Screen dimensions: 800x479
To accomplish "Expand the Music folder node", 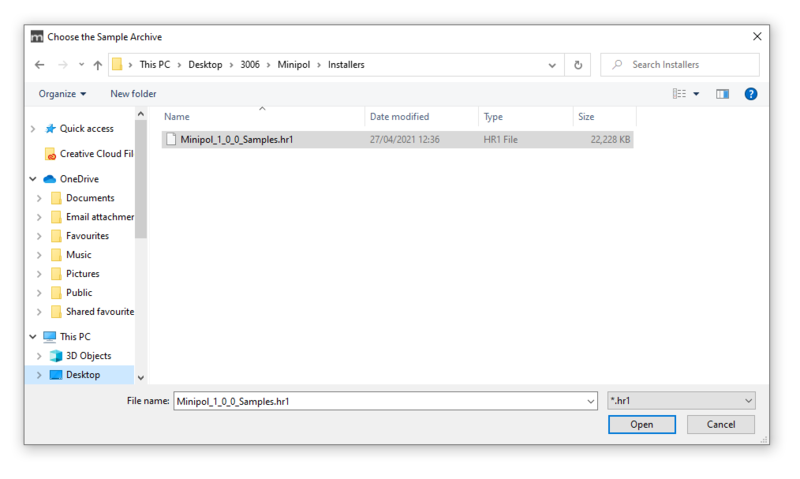I will click(39, 255).
